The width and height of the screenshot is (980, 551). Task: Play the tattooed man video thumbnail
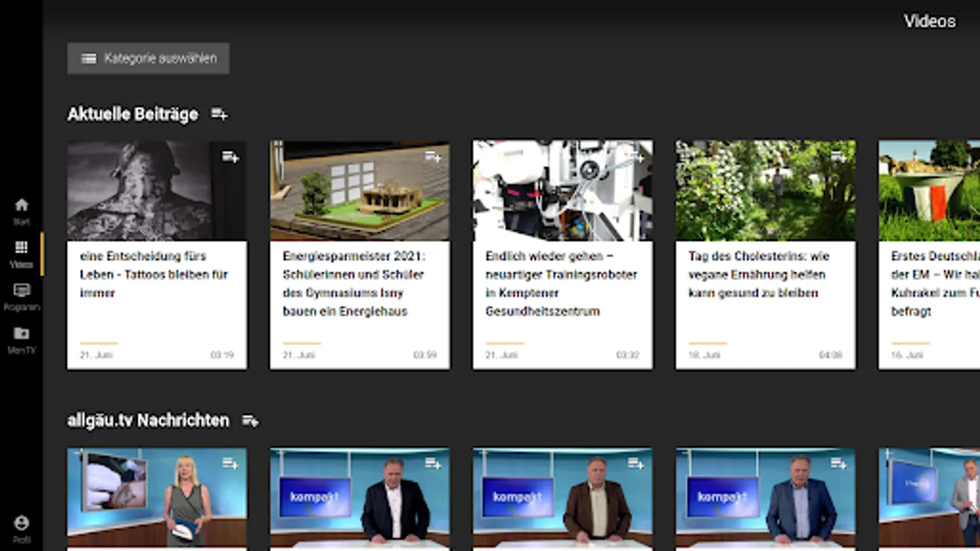157,190
